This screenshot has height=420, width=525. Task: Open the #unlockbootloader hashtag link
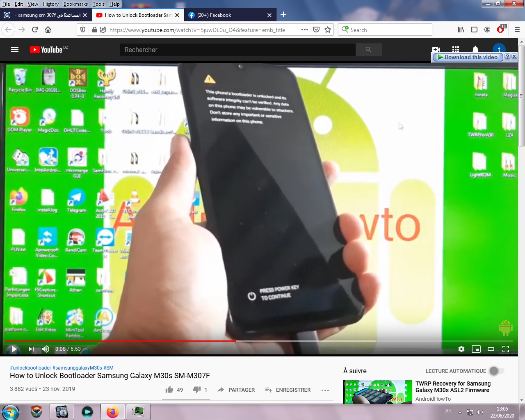tap(30, 368)
